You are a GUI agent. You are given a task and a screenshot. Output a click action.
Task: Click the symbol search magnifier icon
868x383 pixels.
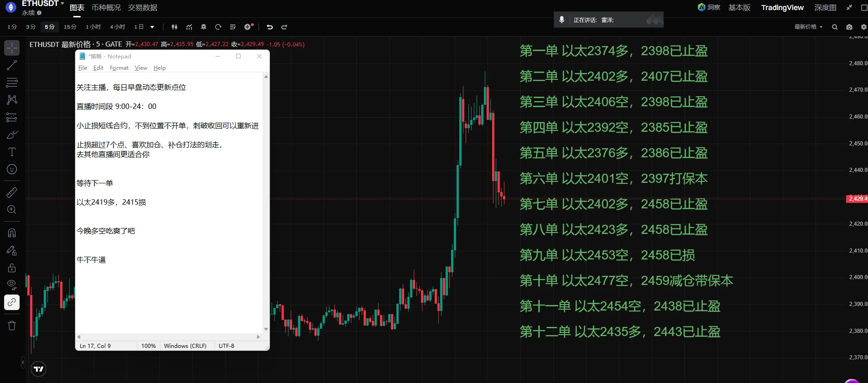pyautogui.click(x=835, y=27)
